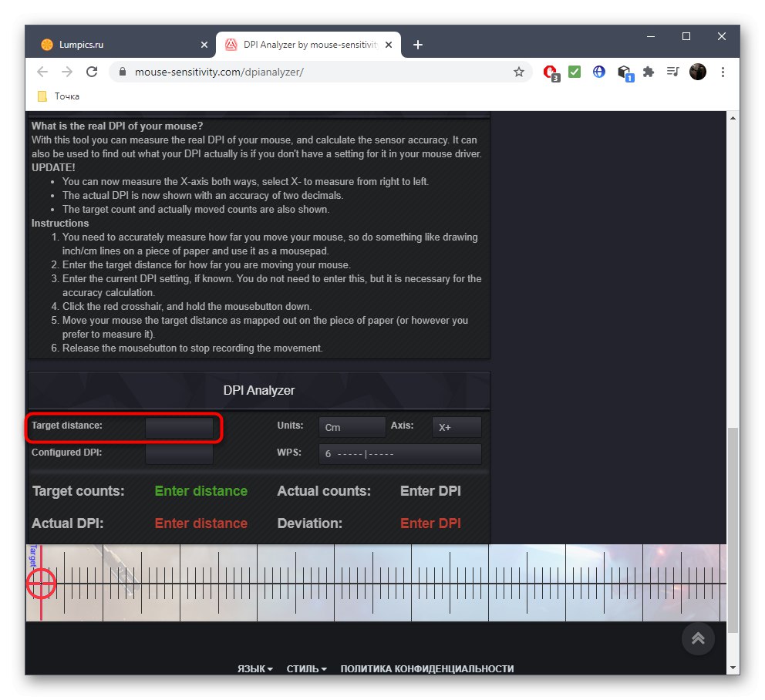Select the DPI Analyzer tab
The width and height of the screenshot is (765, 700).
[308, 45]
